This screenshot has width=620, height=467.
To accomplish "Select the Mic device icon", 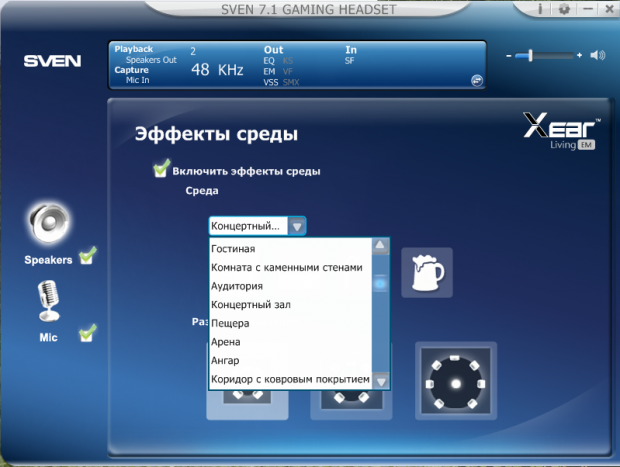I will click(49, 301).
